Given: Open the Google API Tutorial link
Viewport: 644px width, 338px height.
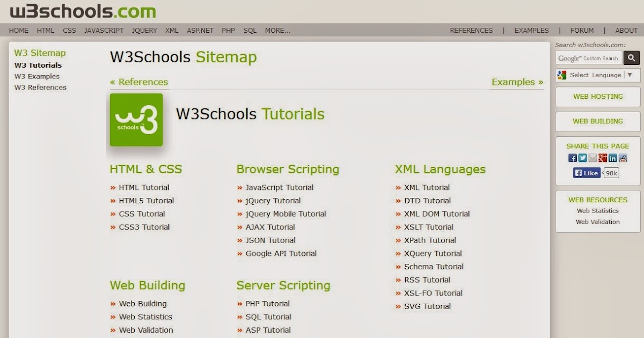Looking at the screenshot, I should click(x=281, y=254).
